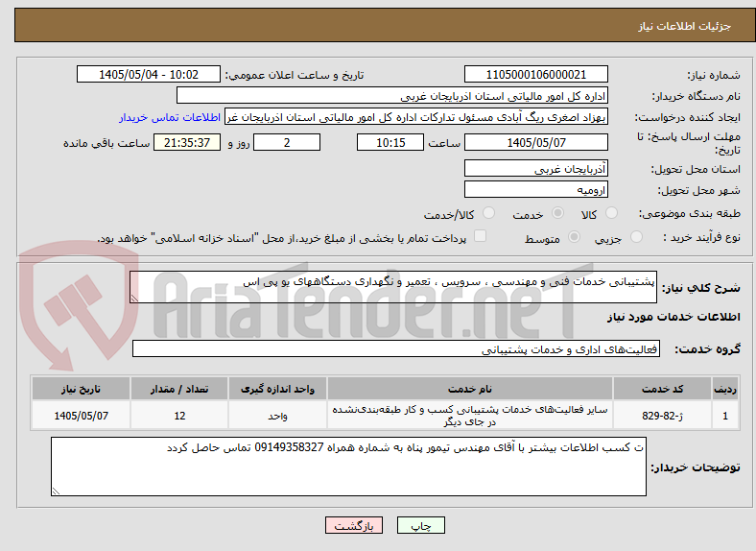Click the شرح کلی نیاز resize handle
The image size is (756, 551).
134,299
